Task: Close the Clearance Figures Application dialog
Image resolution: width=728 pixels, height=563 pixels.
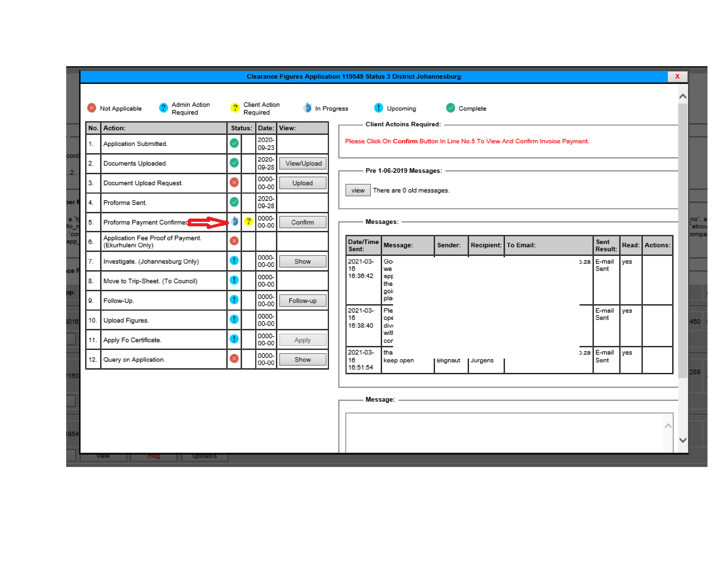Action: tap(677, 76)
